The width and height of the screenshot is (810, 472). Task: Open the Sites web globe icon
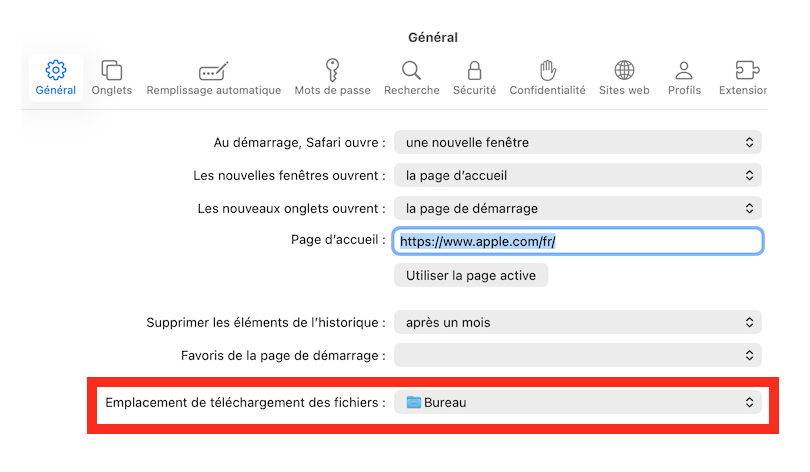pyautogui.click(x=624, y=70)
